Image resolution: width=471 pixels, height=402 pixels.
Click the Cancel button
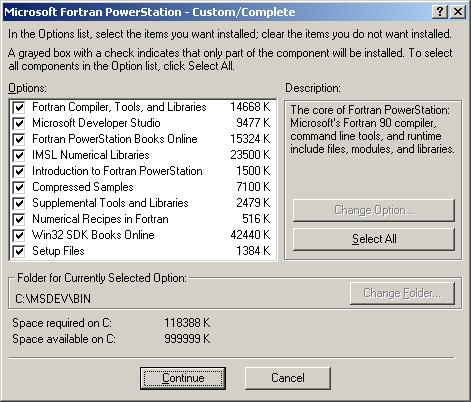(x=288, y=378)
